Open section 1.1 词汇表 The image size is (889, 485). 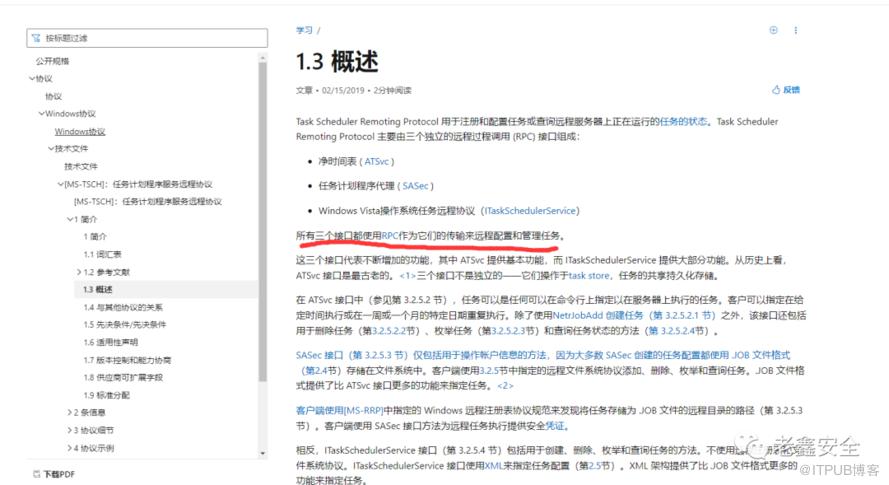tap(103, 254)
